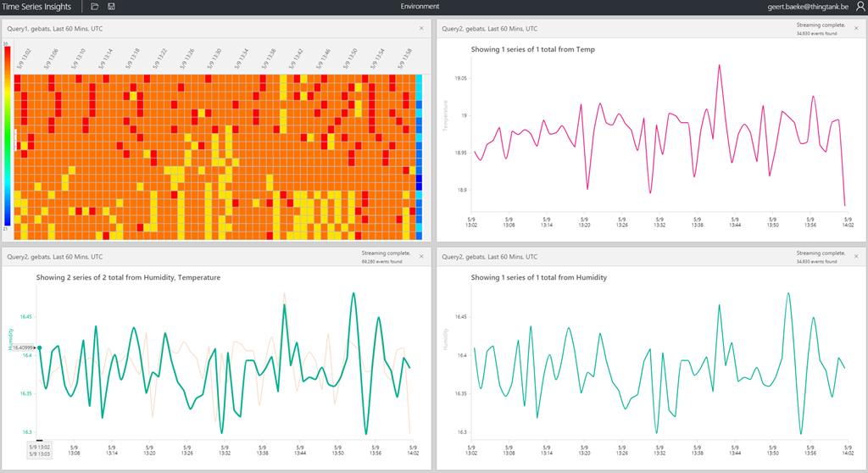Click the Time Series Insights app title
This screenshot has width=868, height=473.
coord(36,7)
